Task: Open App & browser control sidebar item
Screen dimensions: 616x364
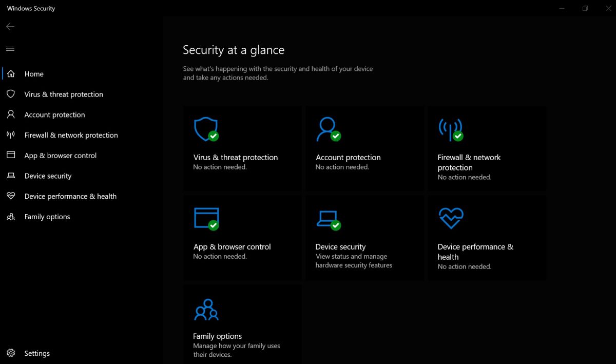Action: point(60,156)
